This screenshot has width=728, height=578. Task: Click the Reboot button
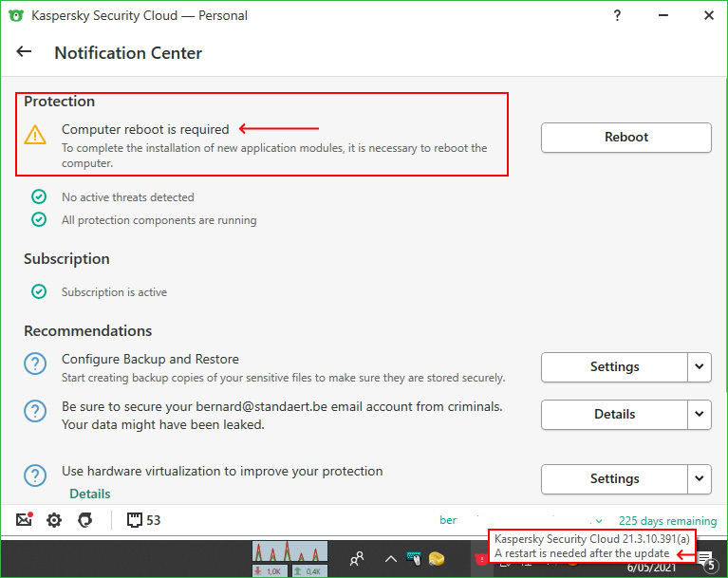[x=625, y=138]
